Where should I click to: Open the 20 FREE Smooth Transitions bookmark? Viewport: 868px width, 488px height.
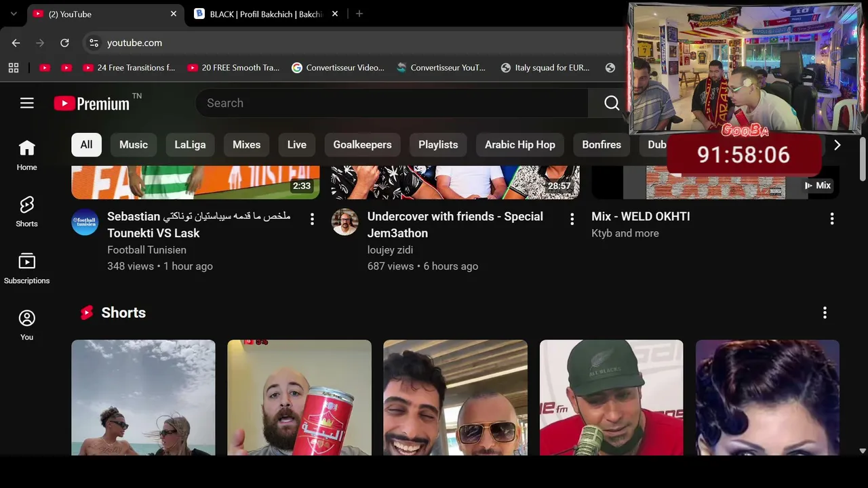tap(233, 68)
